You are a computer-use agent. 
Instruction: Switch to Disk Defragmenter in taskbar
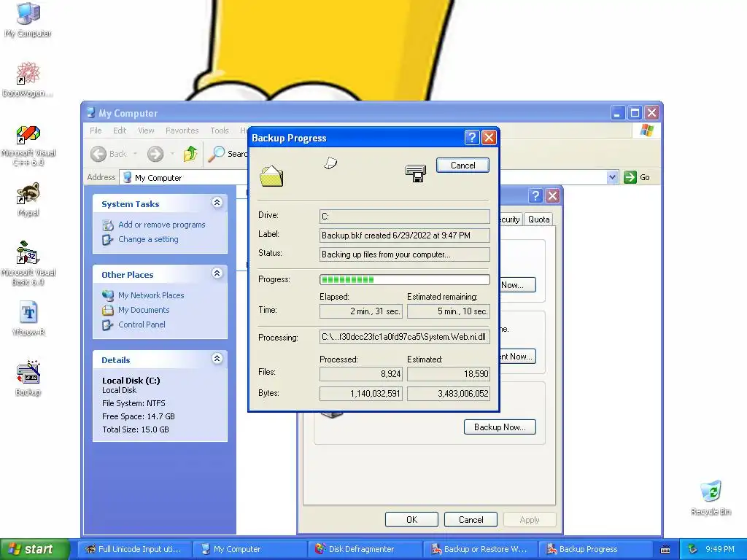pos(365,549)
